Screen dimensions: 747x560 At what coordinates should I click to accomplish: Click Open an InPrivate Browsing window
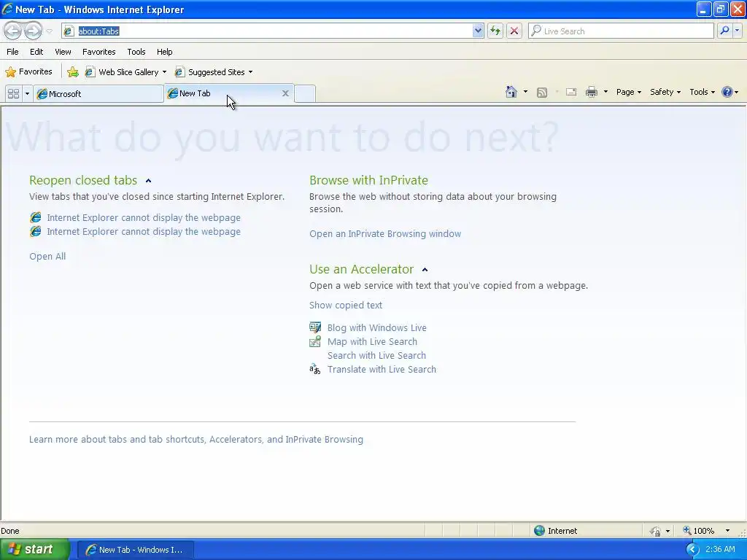[x=385, y=234]
